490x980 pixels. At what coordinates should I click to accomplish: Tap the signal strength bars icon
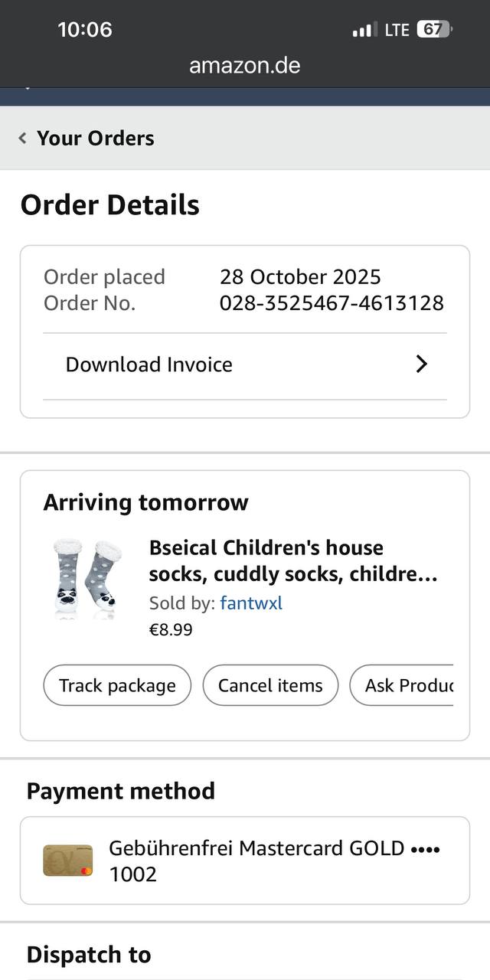click(364, 30)
